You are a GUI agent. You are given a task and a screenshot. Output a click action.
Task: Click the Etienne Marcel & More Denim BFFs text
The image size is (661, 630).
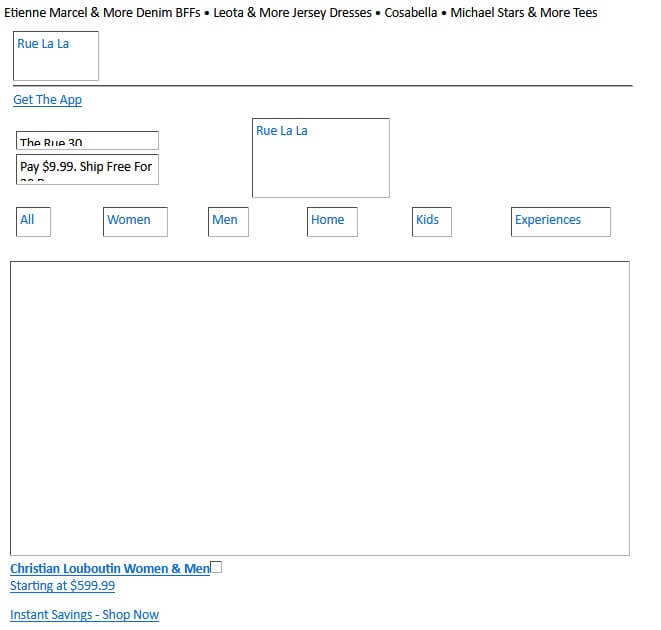click(x=102, y=13)
